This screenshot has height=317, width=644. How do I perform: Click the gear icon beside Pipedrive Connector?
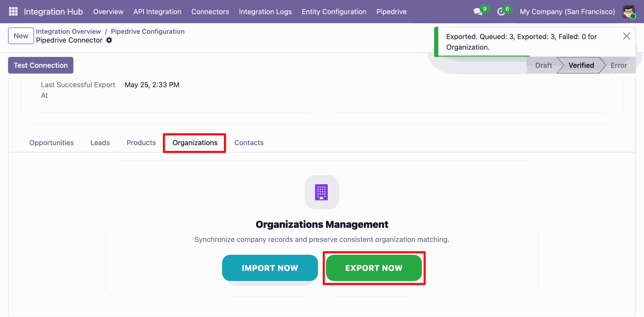(x=109, y=40)
